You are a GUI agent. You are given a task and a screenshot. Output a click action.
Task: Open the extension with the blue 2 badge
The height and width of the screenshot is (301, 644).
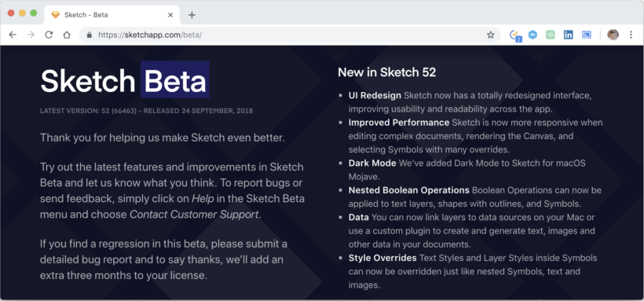(515, 36)
